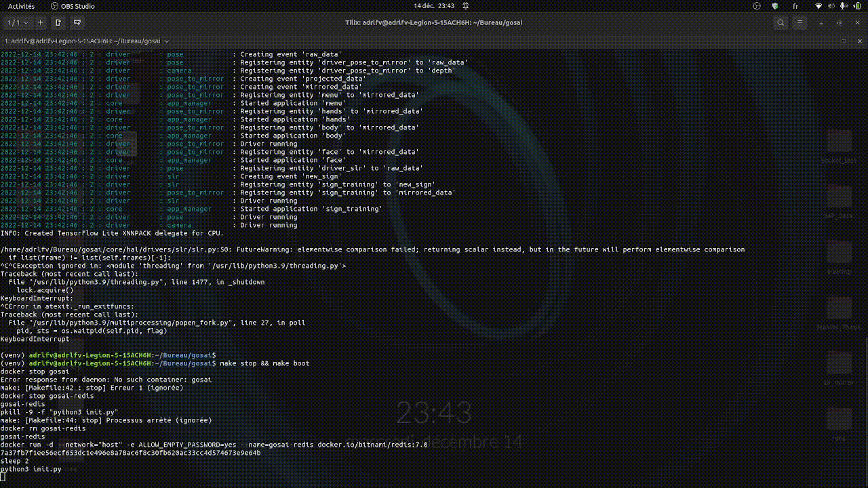Open the Tilix hamburger menu
This screenshot has width=868, height=488.
tap(801, 22)
